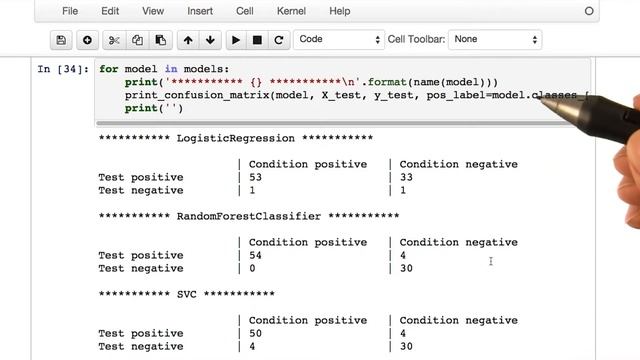Click the print_confusion_matrix code line
The width and height of the screenshot is (640, 360).
coord(355,95)
